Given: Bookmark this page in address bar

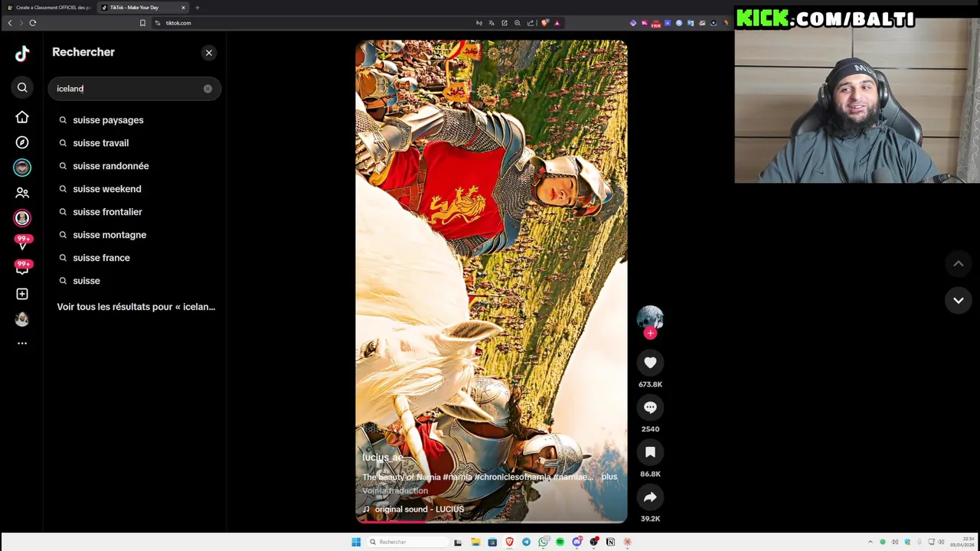Looking at the screenshot, I should coord(142,23).
